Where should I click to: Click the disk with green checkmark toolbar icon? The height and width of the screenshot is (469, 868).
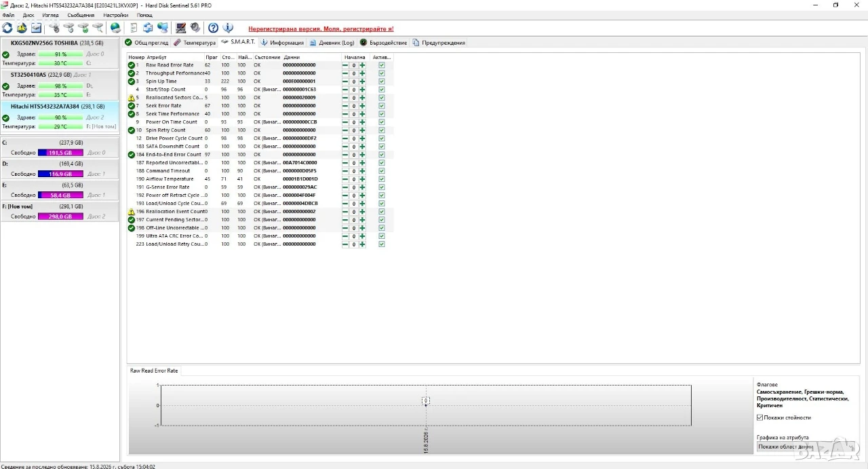83,28
